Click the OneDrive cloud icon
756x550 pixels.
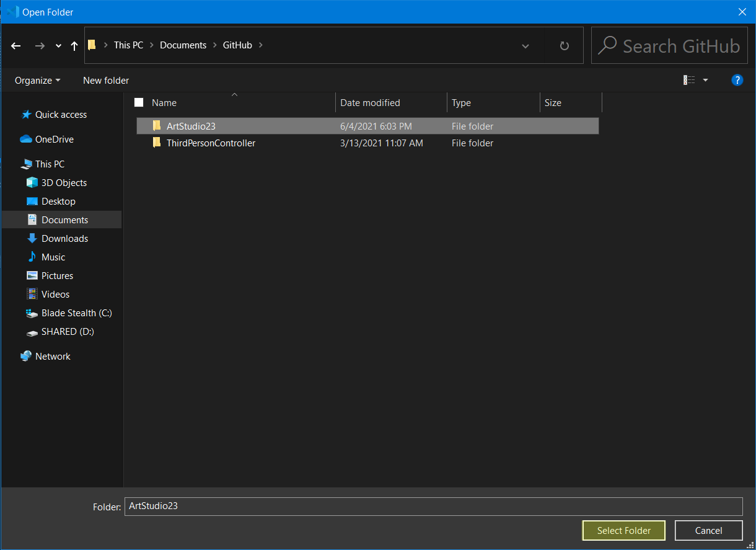click(26, 139)
